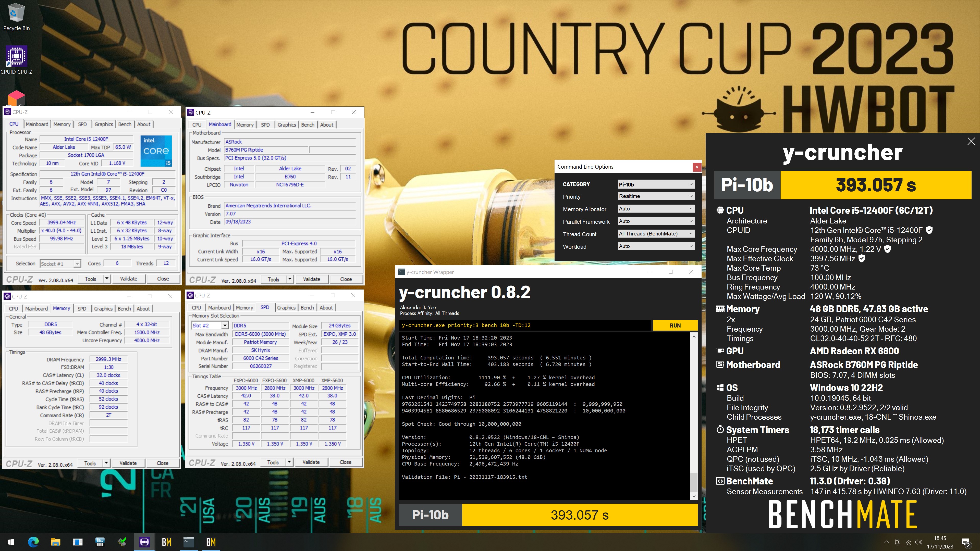980x551 pixels.
Task: Click the DRAM Frequency value 2999.3 MHz
Action: (x=108, y=359)
